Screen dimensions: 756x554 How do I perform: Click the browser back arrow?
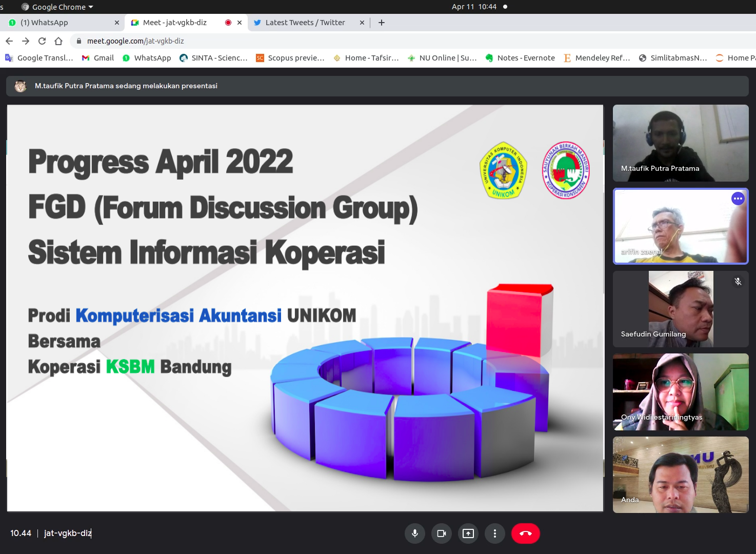click(x=9, y=41)
